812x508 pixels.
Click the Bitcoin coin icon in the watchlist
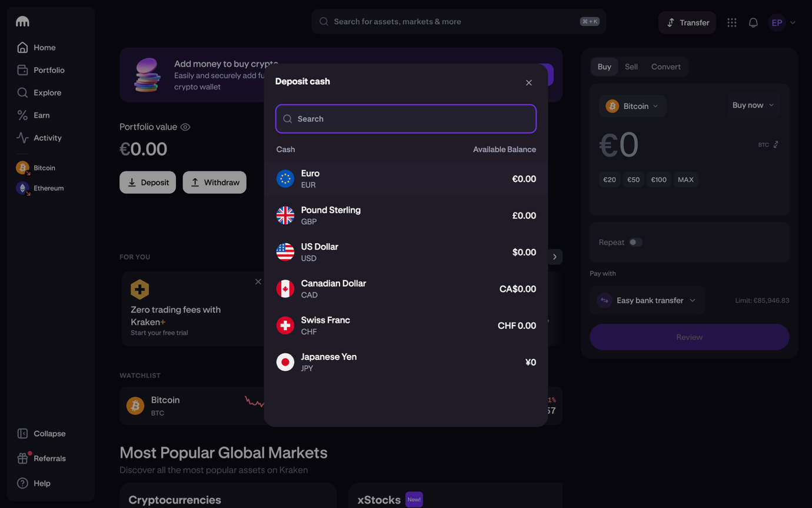pyautogui.click(x=135, y=406)
